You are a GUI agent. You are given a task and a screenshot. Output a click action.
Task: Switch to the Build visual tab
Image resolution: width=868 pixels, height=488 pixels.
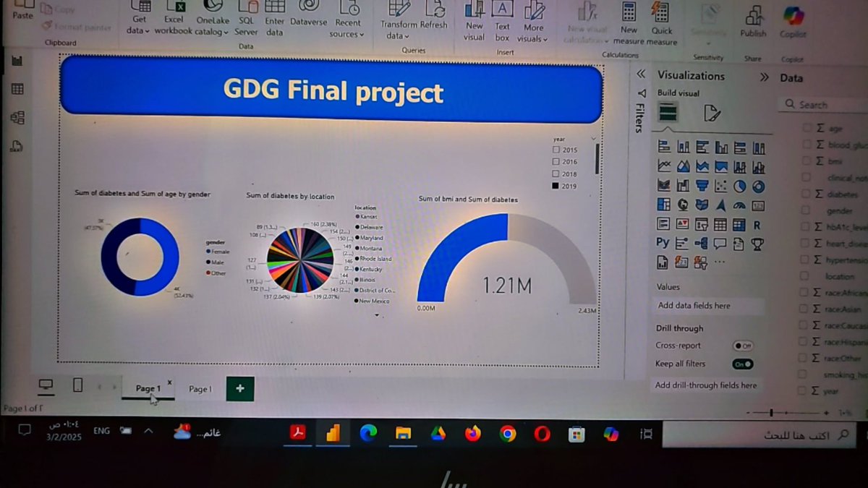668,113
